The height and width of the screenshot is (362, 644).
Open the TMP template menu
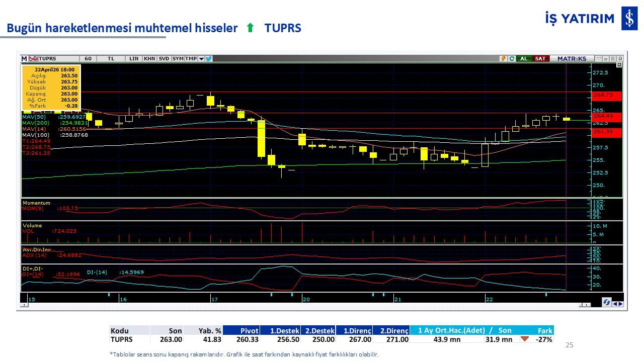[191, 59]
